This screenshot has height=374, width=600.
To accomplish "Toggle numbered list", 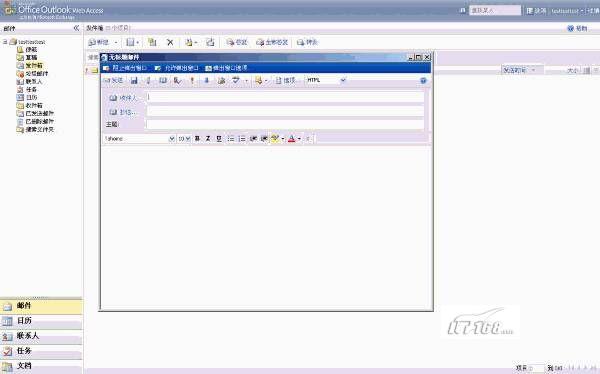I will click(x=242, y=139).
